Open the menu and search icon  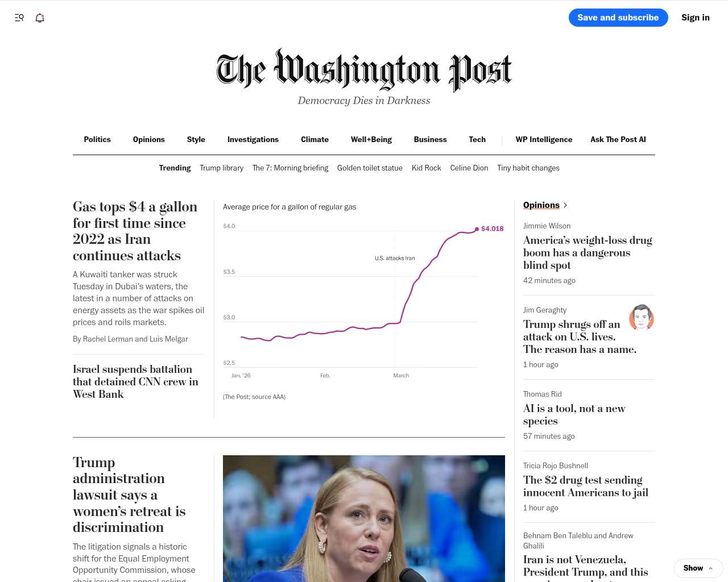click(x=19, y=18)
